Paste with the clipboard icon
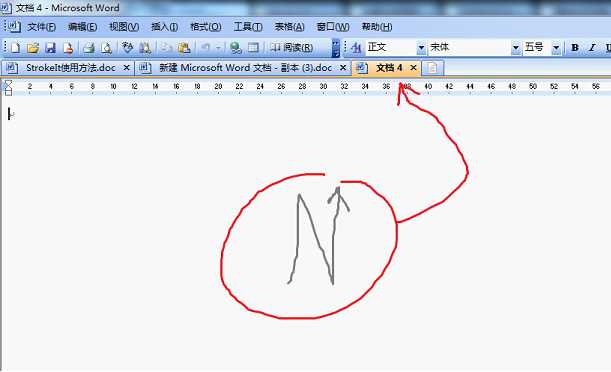Screen dimensions: 611x372 [x=184, y=48]
